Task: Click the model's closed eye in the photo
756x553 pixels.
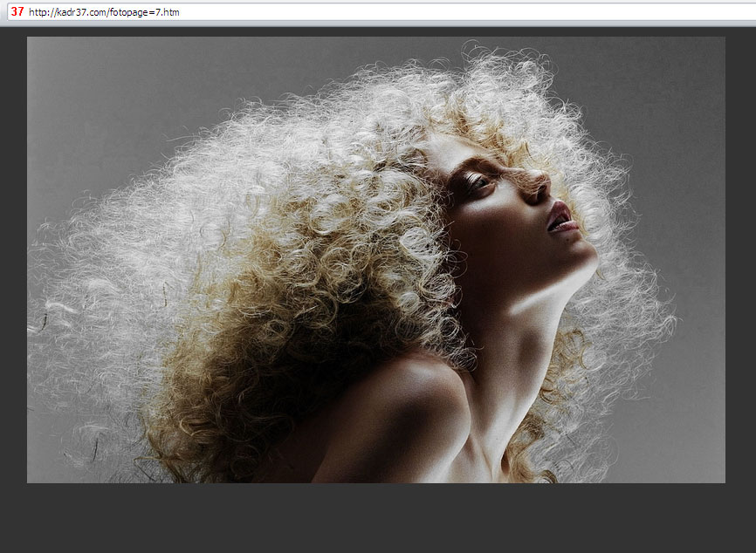Action: point(477,181)
